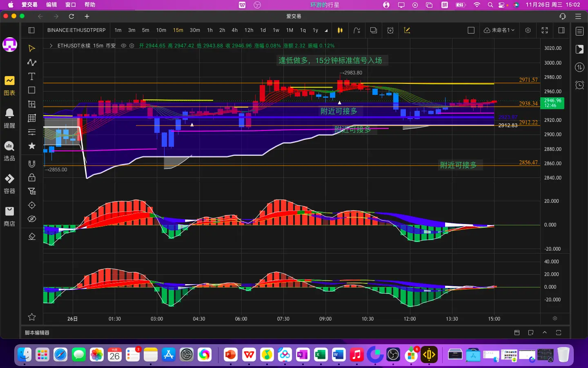
Task: Click the eraser tool
Action: pyautogui.click(x=31, y=237)
